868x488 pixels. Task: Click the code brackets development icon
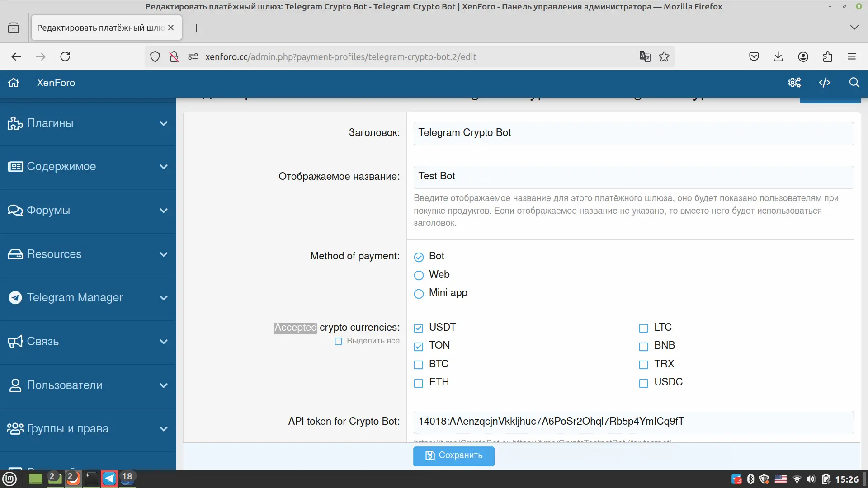(824, 83)
